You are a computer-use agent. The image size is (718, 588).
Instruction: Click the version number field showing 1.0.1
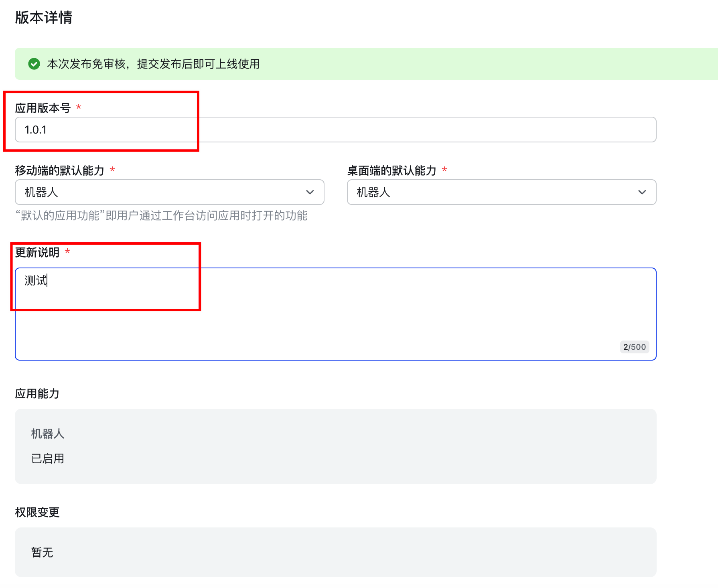(x=160, y=129)
